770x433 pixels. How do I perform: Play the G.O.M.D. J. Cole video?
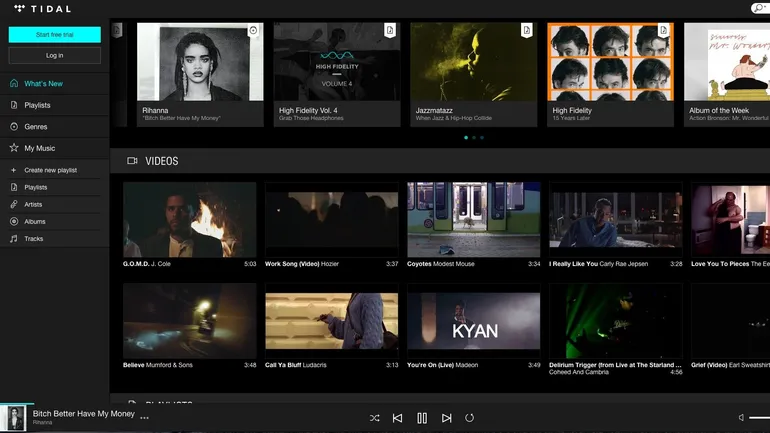coord(189,219)
